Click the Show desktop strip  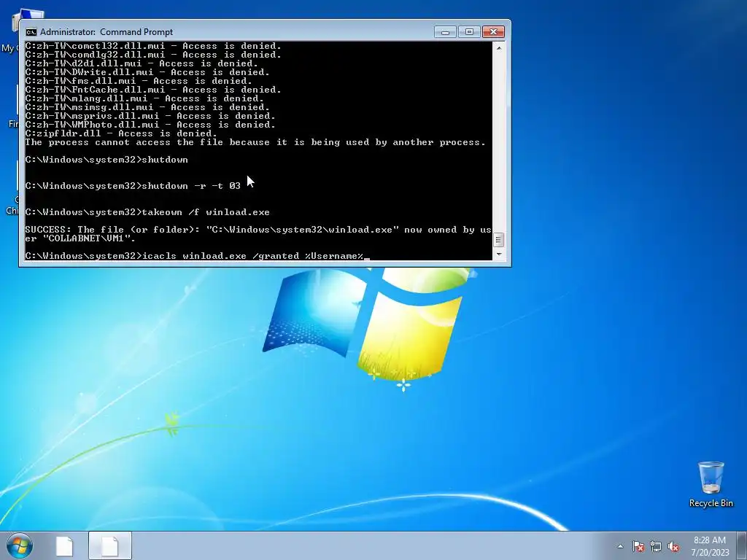(742, 546)
